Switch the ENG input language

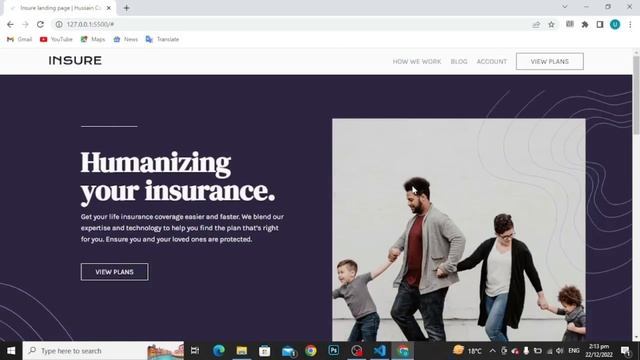click(x=574, y=351)
